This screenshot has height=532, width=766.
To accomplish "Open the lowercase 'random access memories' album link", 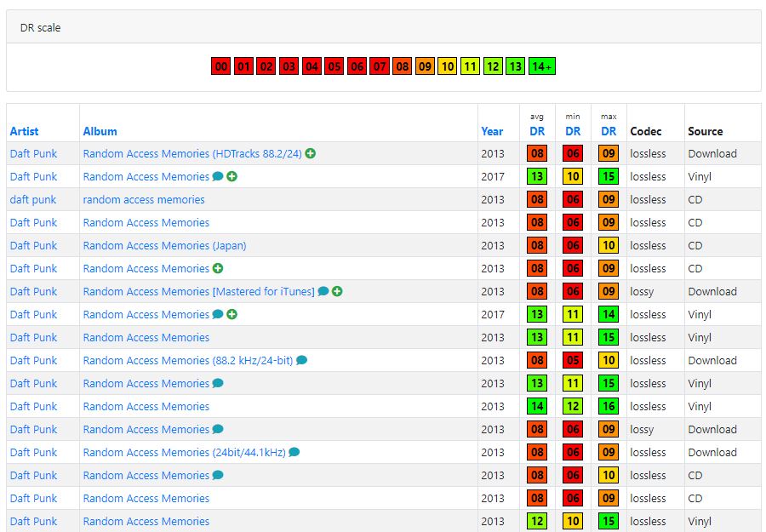I will pos(144,199).
